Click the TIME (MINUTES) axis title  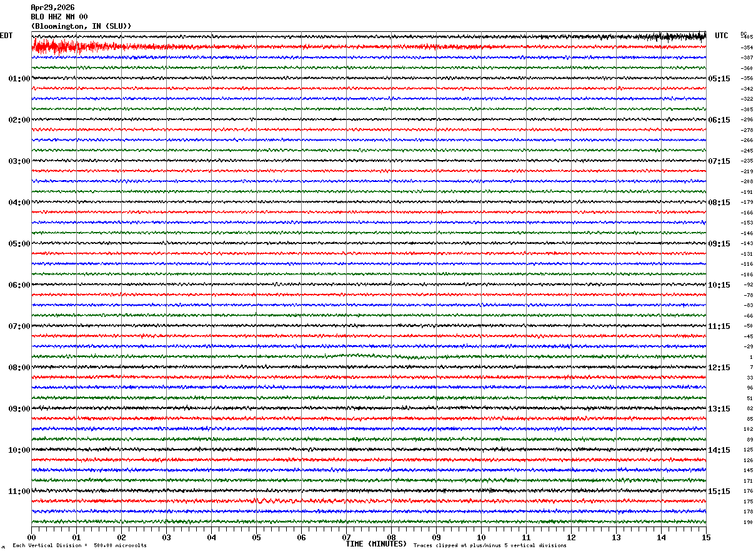pos(376,543)
